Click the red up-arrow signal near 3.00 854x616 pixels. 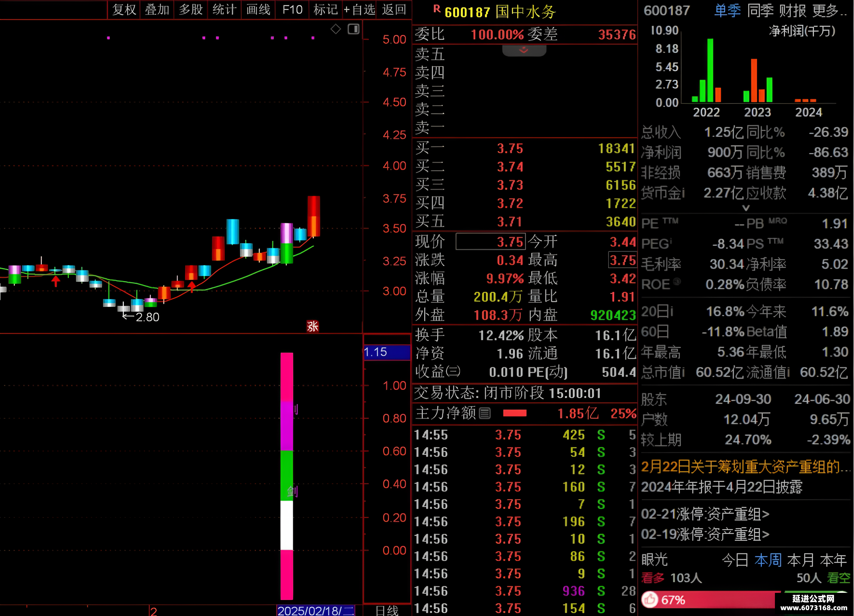(191, 287)
